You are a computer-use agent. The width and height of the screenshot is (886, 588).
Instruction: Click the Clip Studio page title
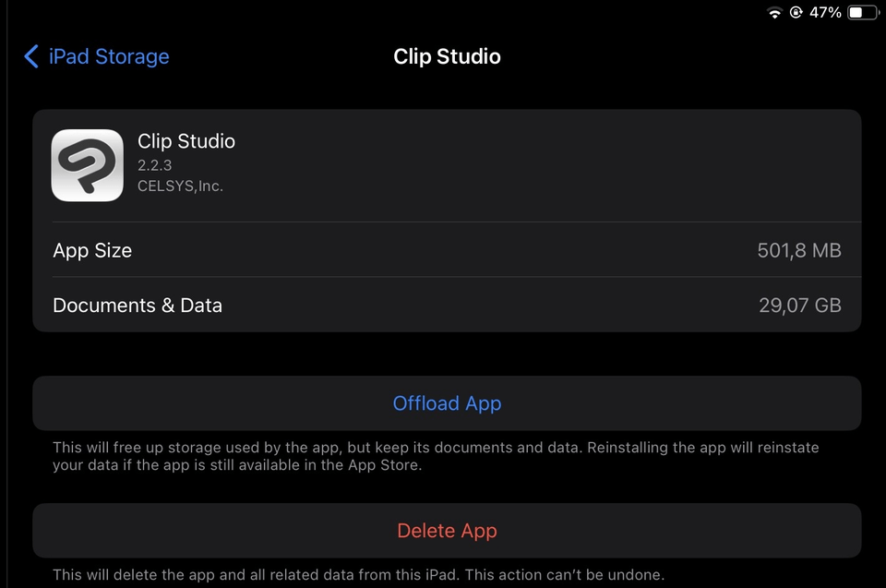point(447,56)
